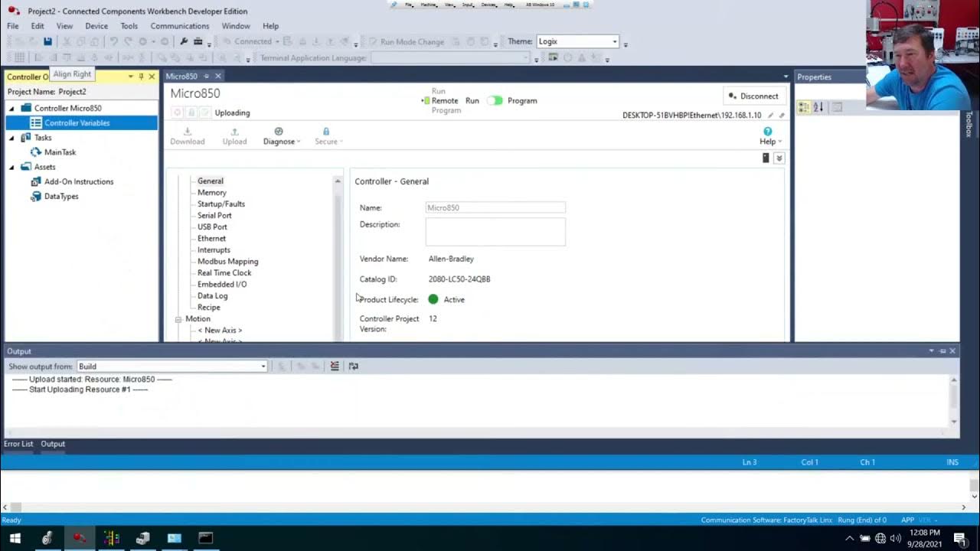
Task: Select Startup/Faults in controller settings
Action: coord(221,204)
